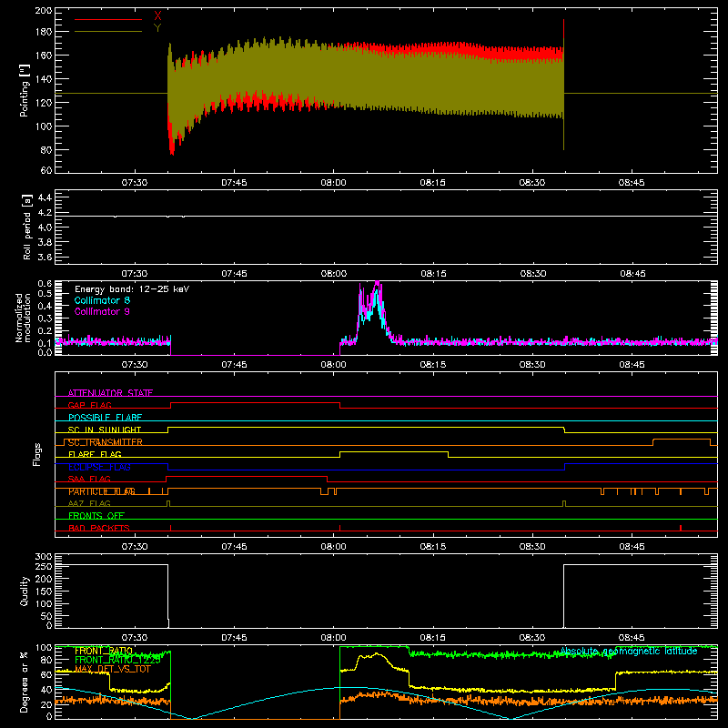
Task: Click the 300 tick on Quality axis
Action: click(43, 556)
